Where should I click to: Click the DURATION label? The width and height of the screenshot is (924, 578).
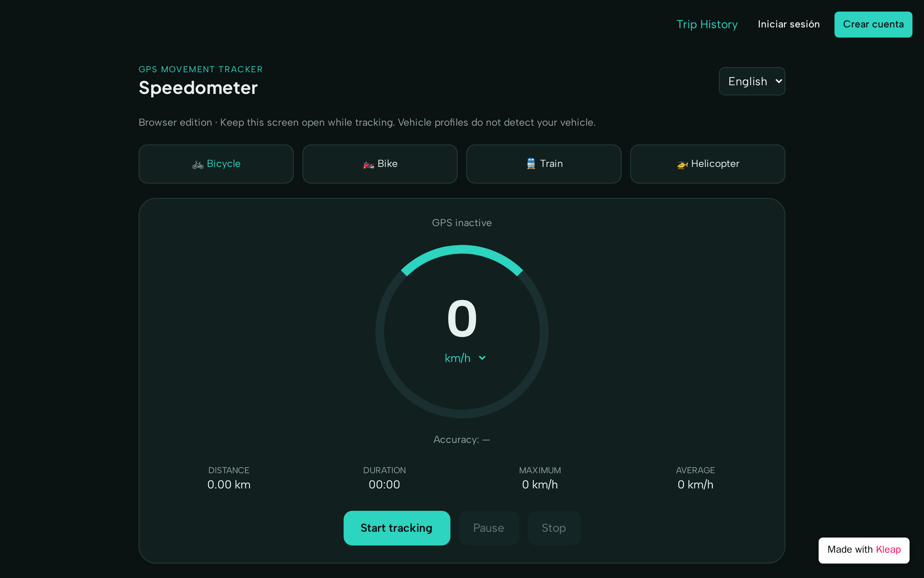(384, 470)
